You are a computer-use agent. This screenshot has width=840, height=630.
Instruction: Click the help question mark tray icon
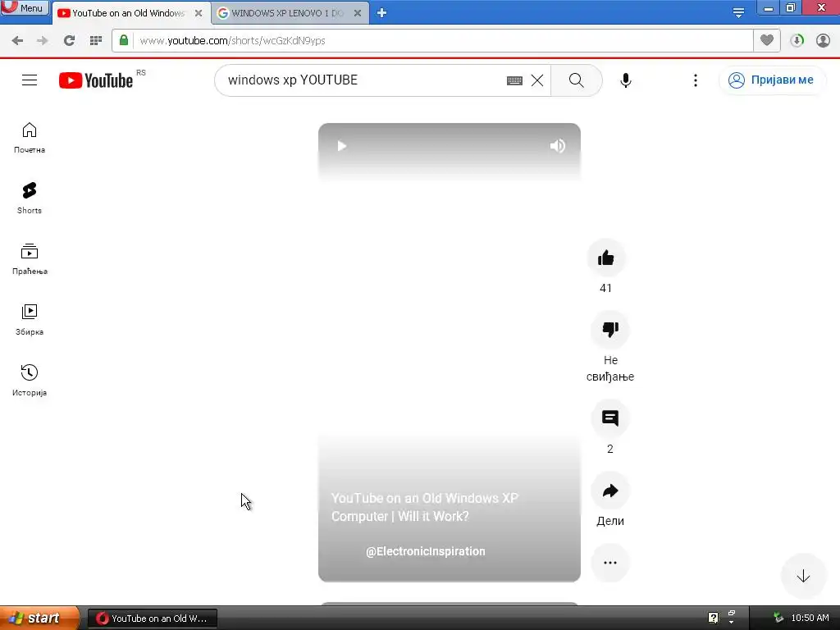pyautogui.click(x=713, y=618)
